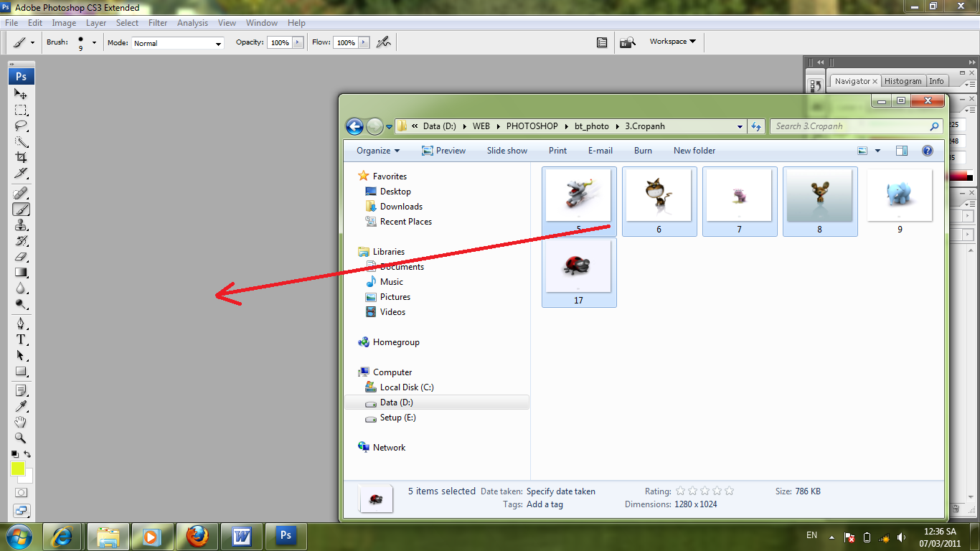Open Downloads in Favorites sidebar

401,207
